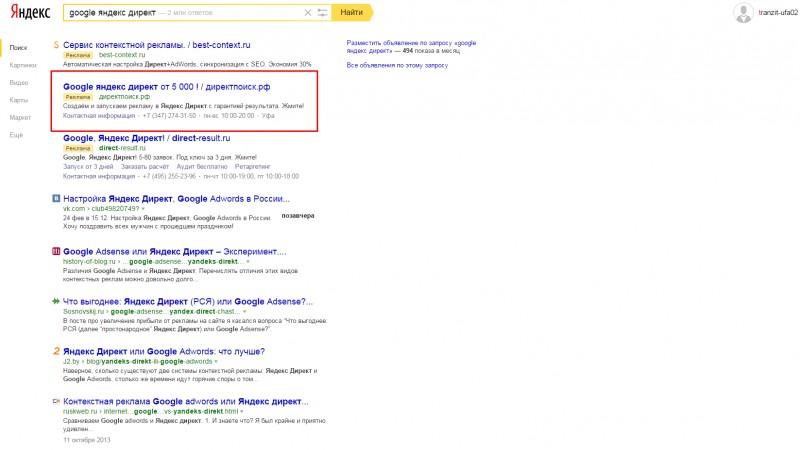Open the Ещё sidebar menu
800x450 pixels.
tap(16, 135)
